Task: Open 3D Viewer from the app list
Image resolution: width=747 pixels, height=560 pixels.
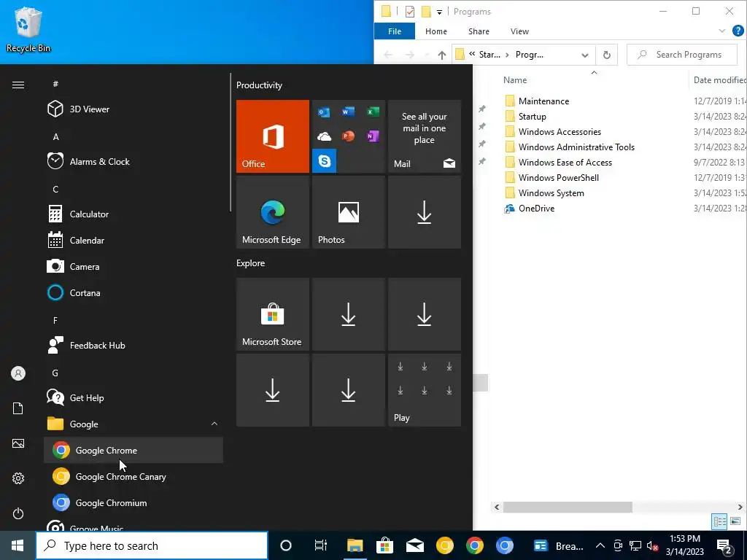Action: (133, 109)
